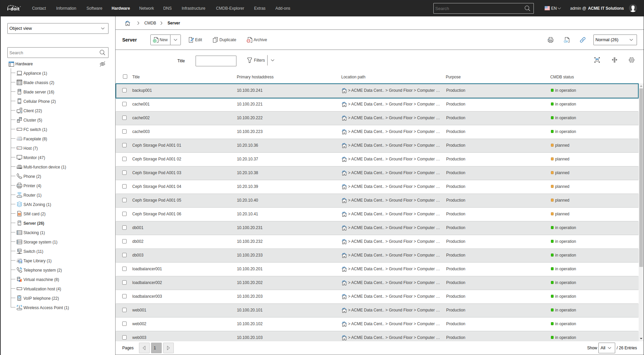Sort by CMDB status column header

point(562,77)
